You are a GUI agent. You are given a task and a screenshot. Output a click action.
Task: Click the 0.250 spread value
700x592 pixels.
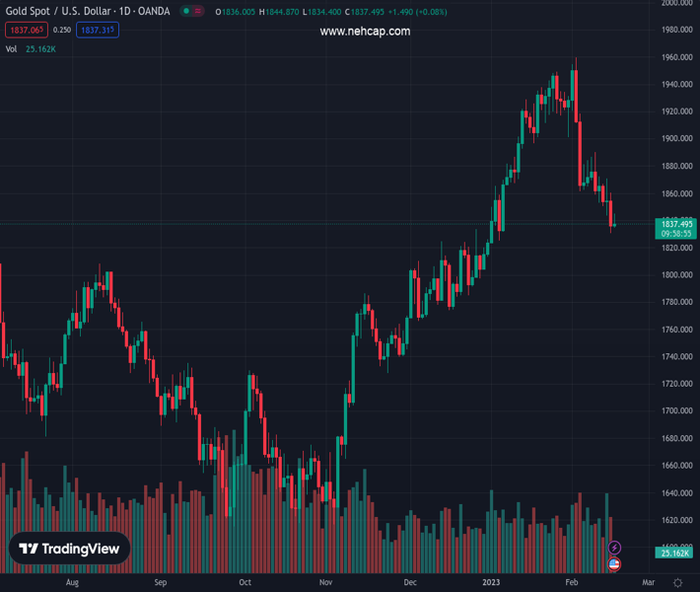pyautogui.click(x=61, y=31)
